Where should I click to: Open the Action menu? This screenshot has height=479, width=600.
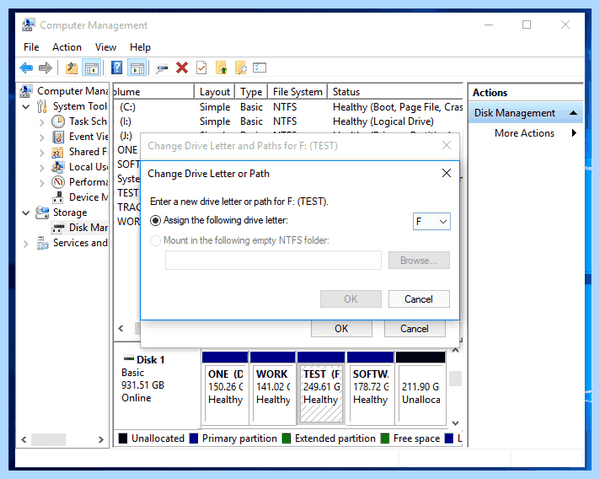tap(67, 47)
